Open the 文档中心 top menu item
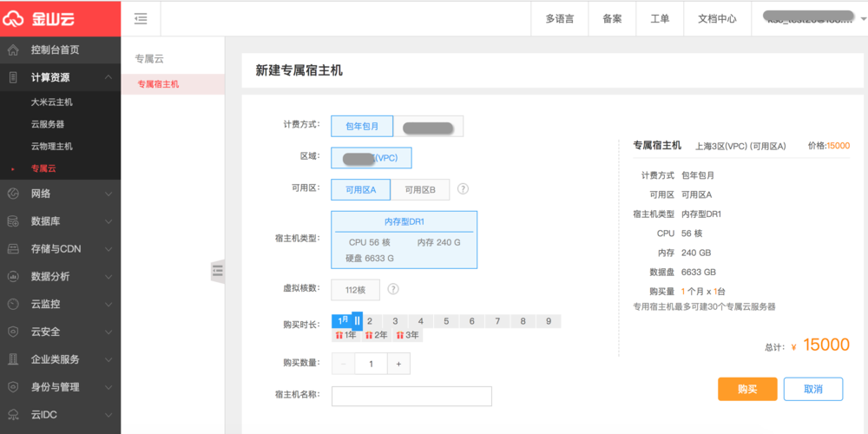Image resolution: width=868 pixels, height=434 pixels. tap(718, 19)
